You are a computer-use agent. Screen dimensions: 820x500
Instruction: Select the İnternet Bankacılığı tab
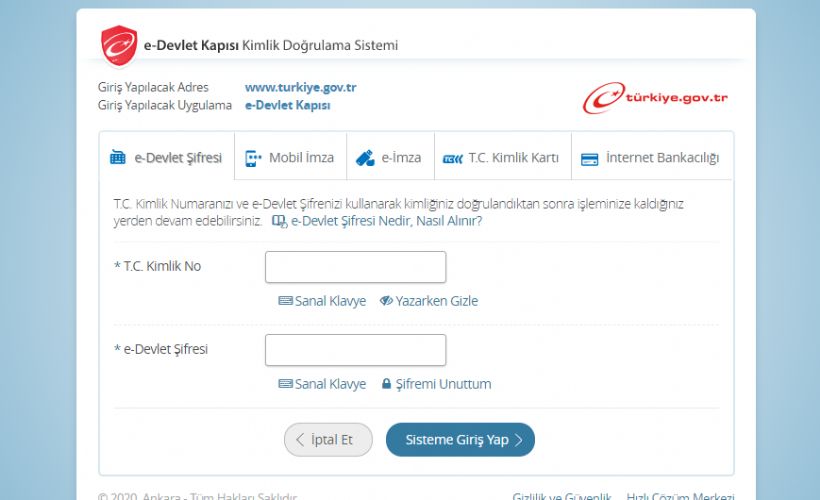click(x=650, y=158)
